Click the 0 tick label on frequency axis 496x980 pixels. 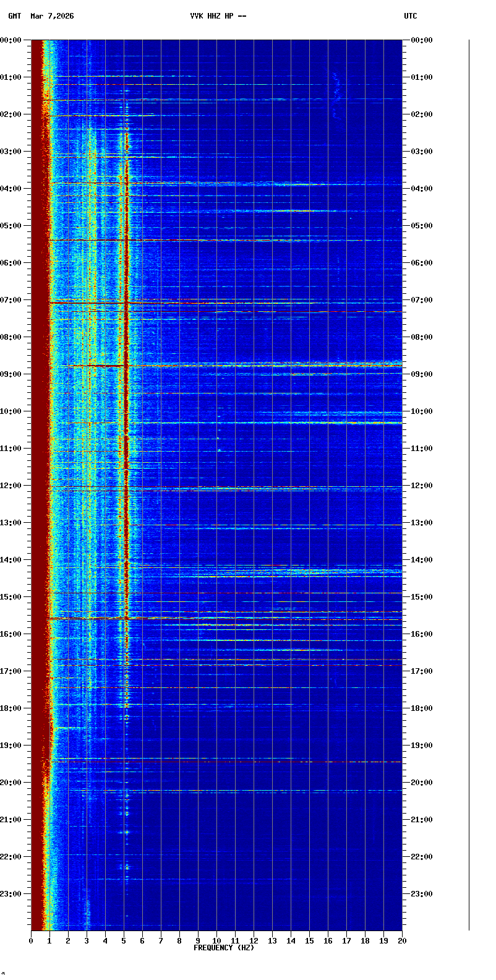click(31, 941)
